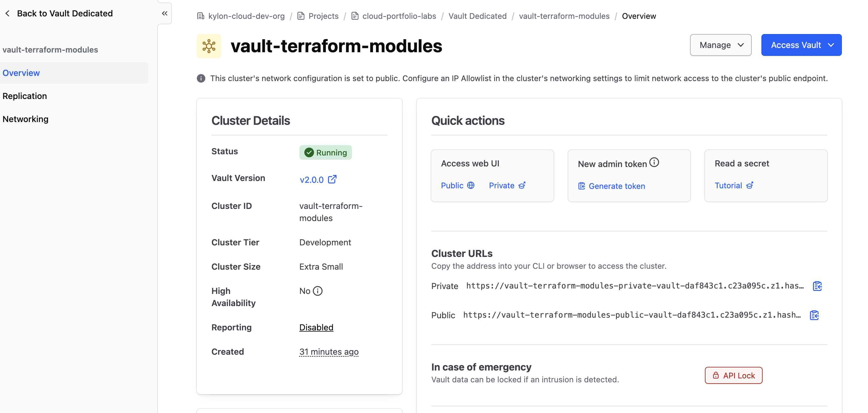The width and height of the screenshot is (868, 413).
Task: Click the New admin token info icon
Action: 654,162
